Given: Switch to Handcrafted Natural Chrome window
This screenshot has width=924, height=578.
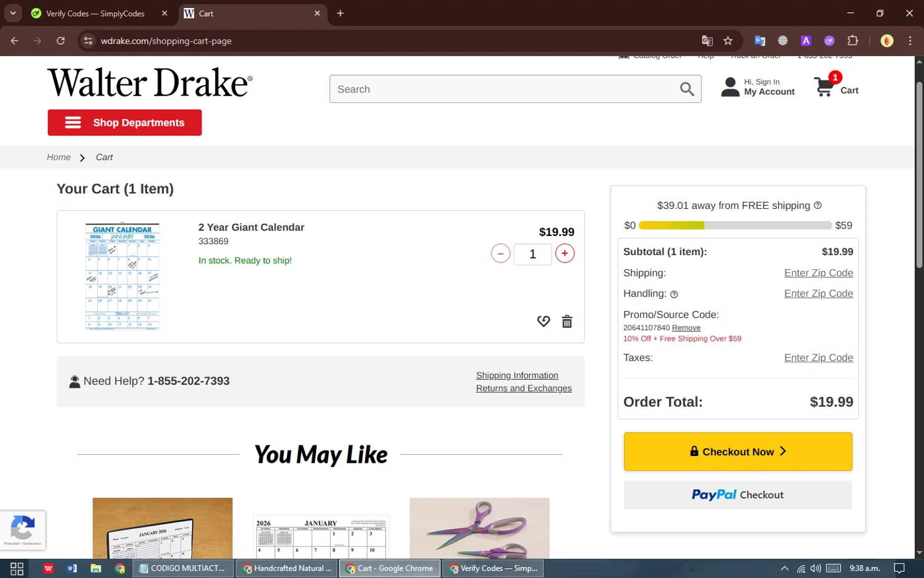Looking at the screenshot, I should point(287,569).
